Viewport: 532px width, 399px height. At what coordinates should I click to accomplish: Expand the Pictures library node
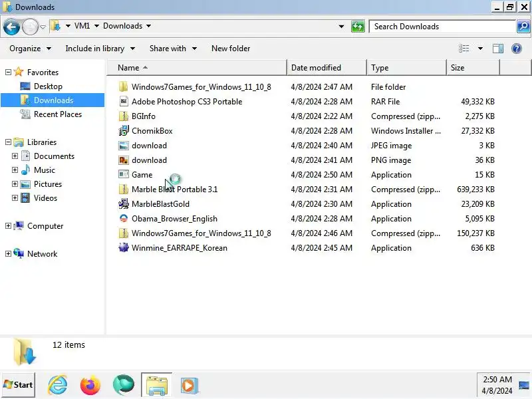pos(15,184)
